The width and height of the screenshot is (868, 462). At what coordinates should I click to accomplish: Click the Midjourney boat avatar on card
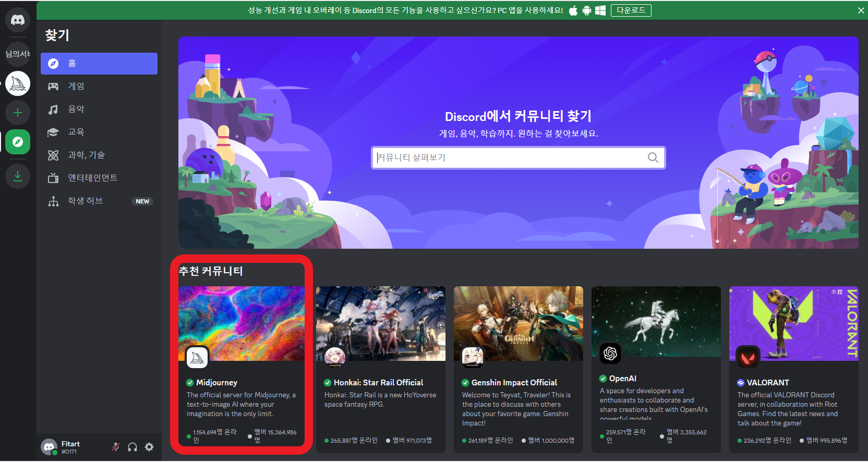click(197, 358)
